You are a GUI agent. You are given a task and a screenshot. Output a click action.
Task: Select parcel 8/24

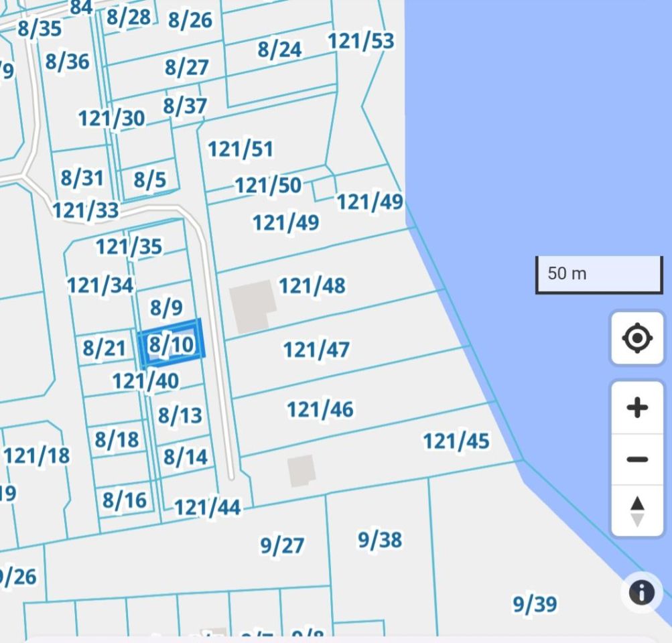click(x=279, y=49)
